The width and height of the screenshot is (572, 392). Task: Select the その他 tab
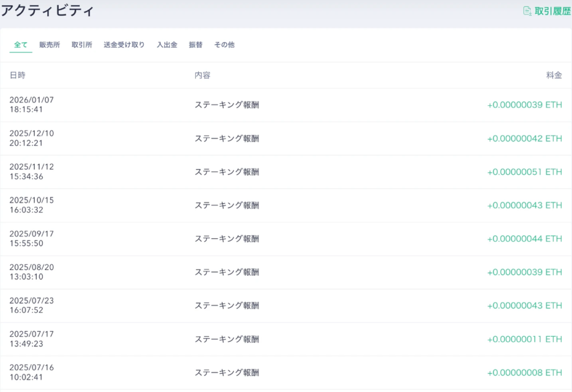tap(224, 45)
